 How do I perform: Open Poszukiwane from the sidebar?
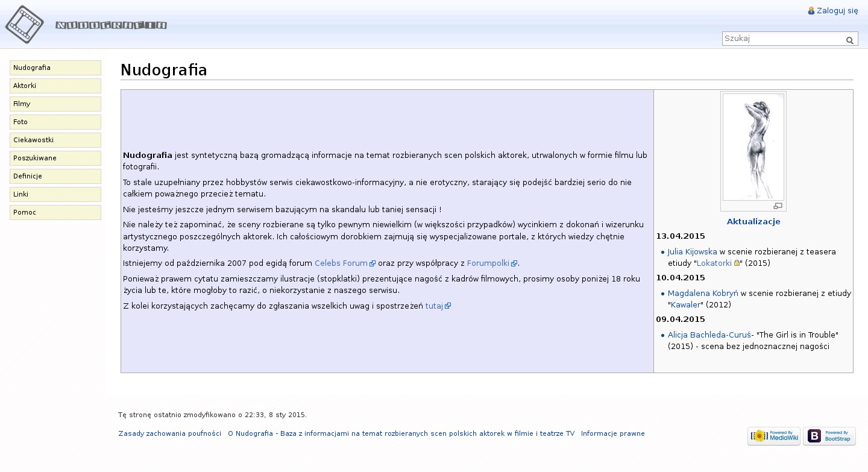coord(55,159)
